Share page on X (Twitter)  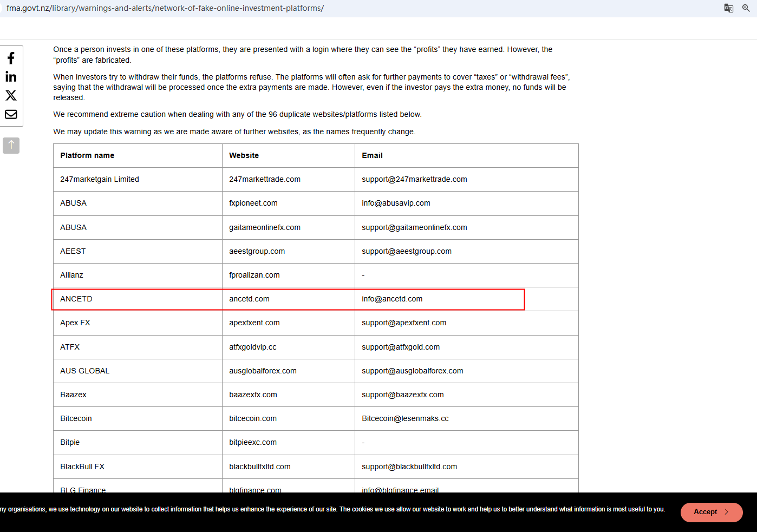coord(11,95)
